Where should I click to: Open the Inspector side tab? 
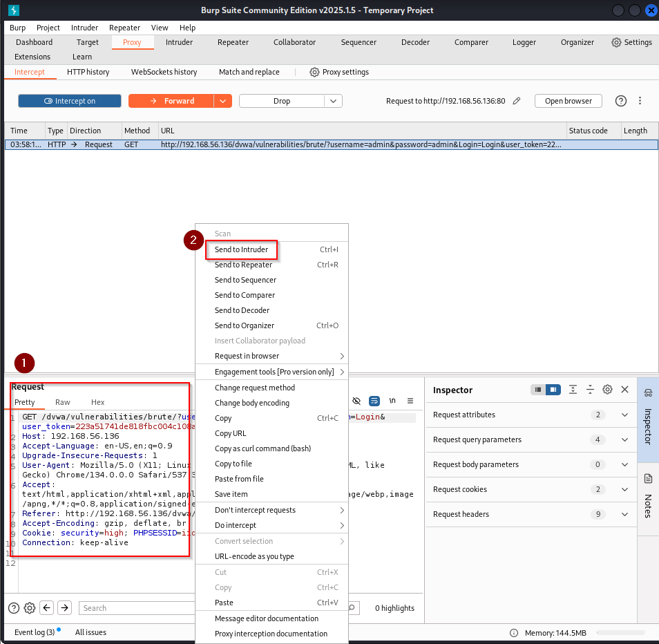(648, 419)
